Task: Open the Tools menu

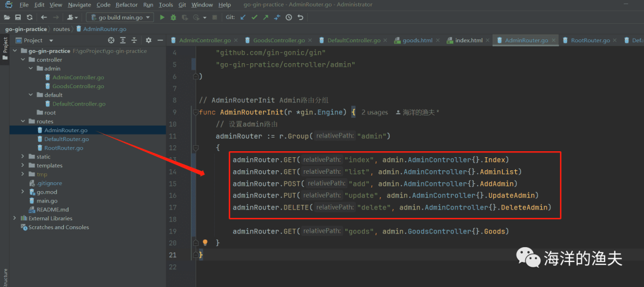Action: [166, 5]
